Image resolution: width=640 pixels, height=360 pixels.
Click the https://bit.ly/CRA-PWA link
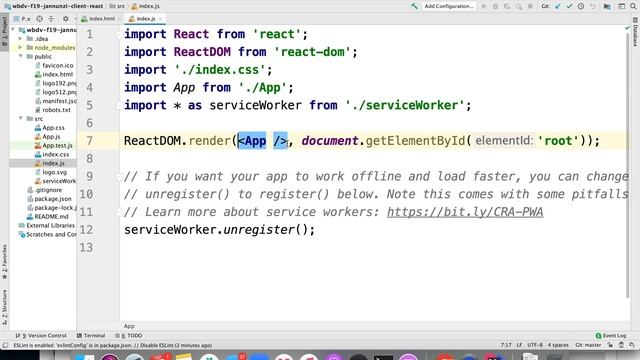coord(465,212)
